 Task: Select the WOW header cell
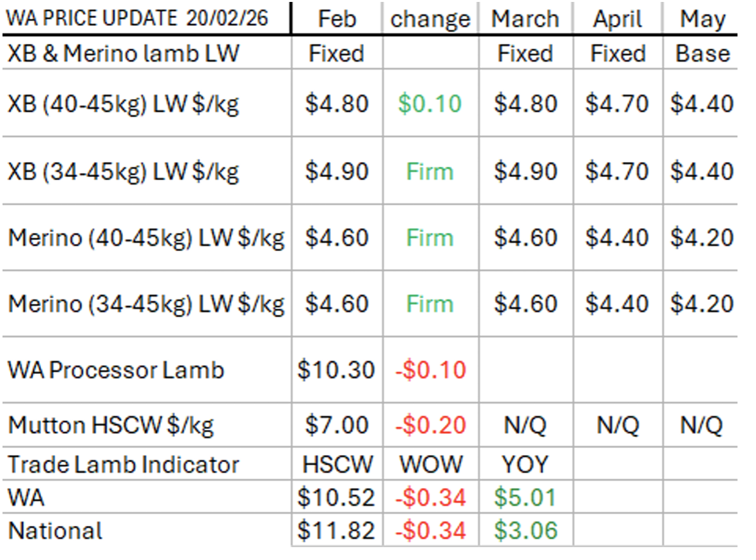point(431,465)
